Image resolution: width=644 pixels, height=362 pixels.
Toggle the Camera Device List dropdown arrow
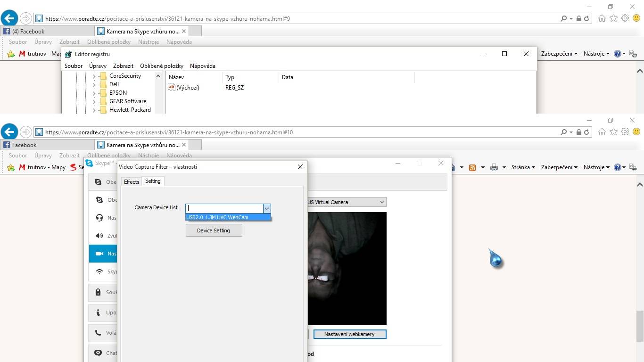pos(267,208)
